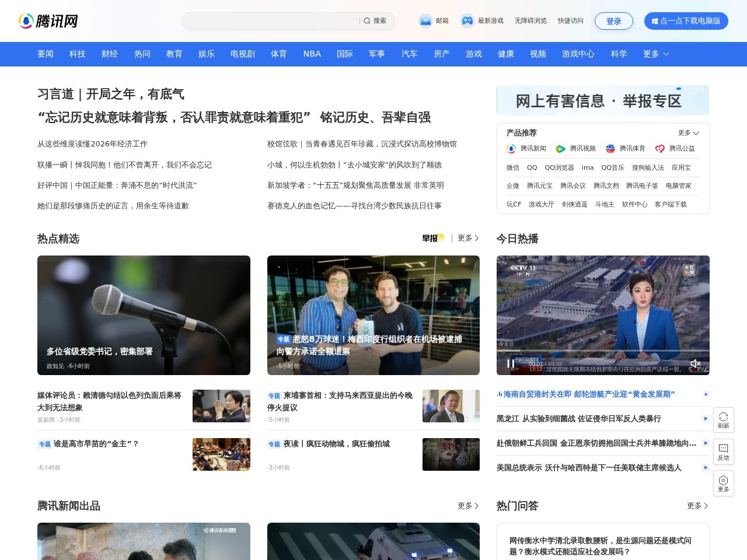
Task: Click the 最新游戏 gamepad icon
Action: 467,20
